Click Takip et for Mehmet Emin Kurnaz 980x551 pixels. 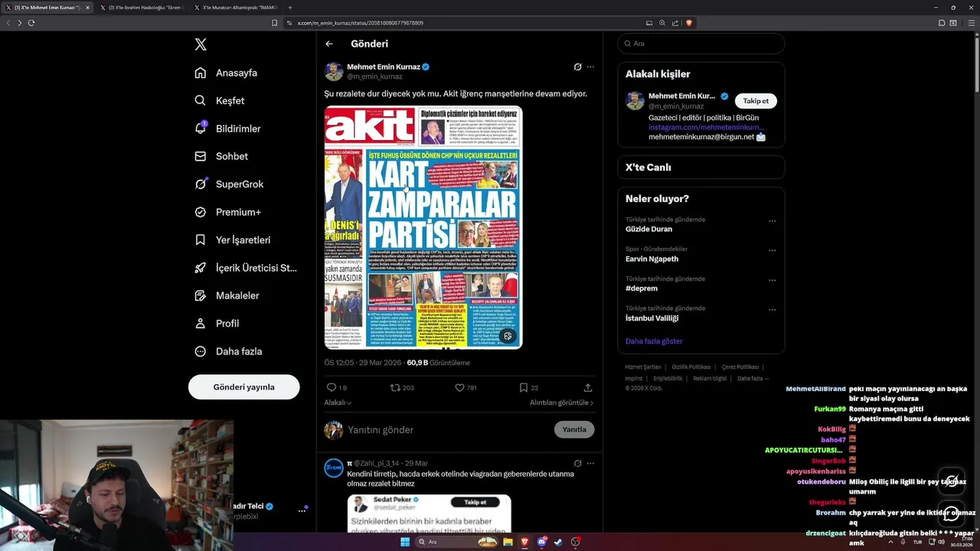tap(756, 101)
